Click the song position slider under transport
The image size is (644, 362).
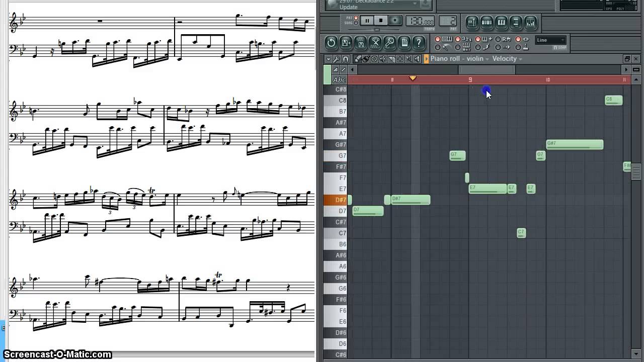click(x=377, y=30)
